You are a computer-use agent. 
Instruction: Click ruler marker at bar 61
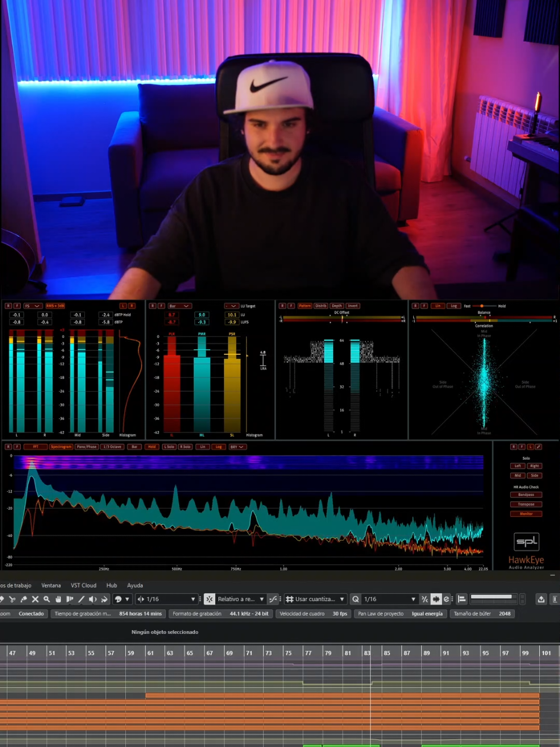150,652
